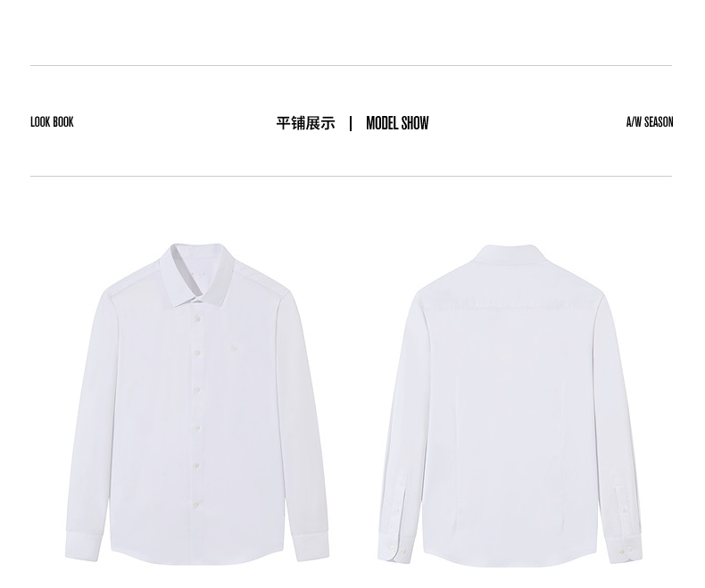Click the horizontal line below the header text
The image size is (705, 588).
tap(351, 176)
